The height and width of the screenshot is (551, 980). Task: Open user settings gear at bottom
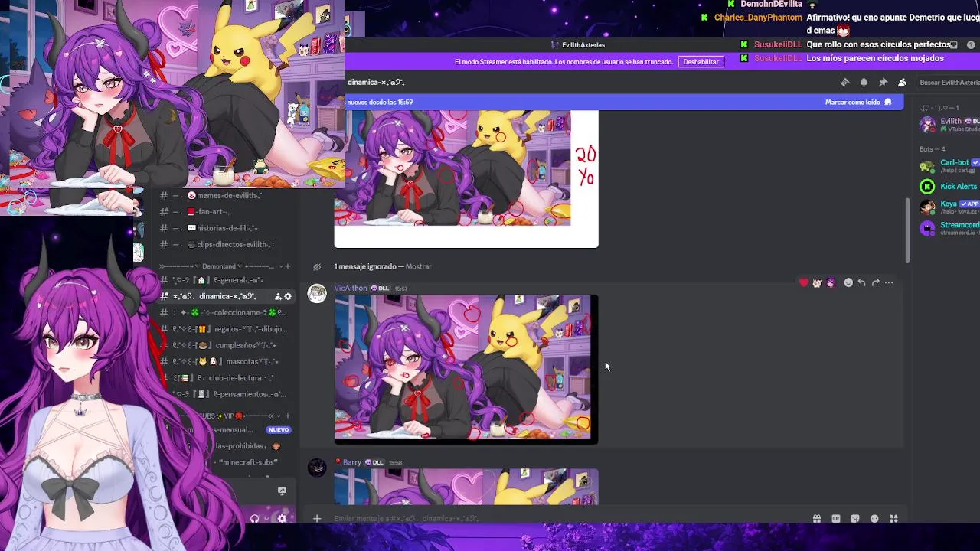click(x=282, y=518)
